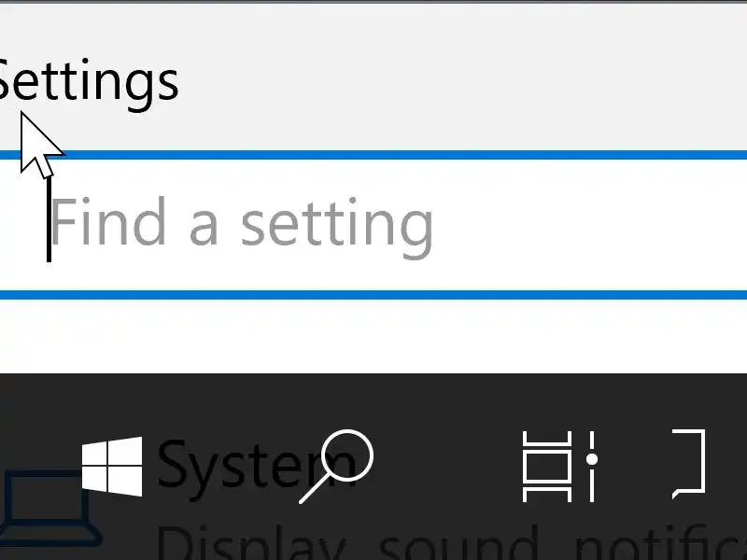Open the taskbar Search magnifier
Screen dimensions: 747x560
point(336,466)
